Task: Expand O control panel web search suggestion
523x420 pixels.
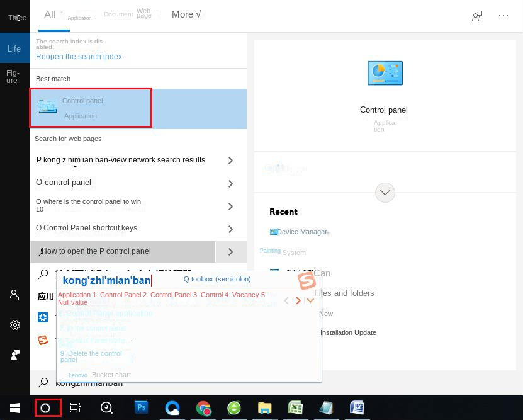Action: pyautogui.click(x=230, y=183)
